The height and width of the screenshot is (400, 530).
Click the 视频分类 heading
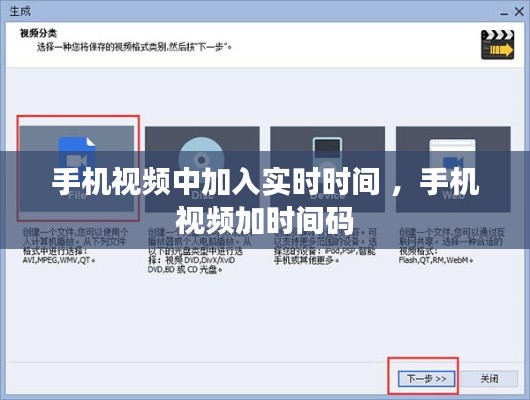[38, 33]
